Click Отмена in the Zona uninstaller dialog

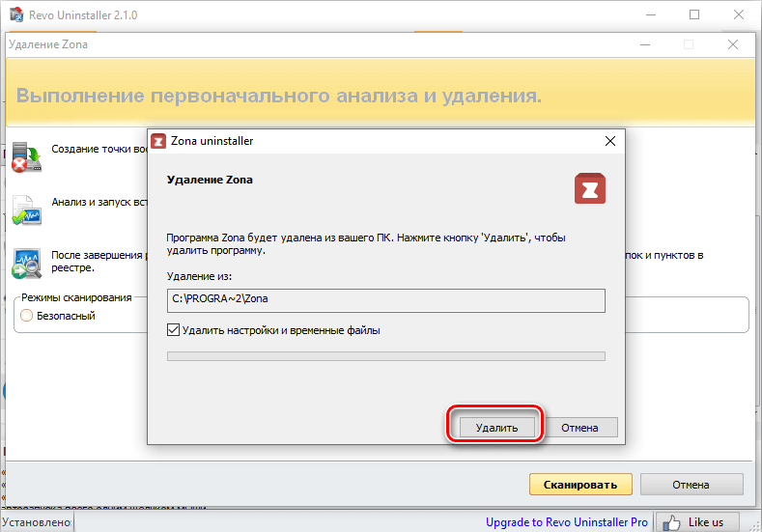click(579, 428)
